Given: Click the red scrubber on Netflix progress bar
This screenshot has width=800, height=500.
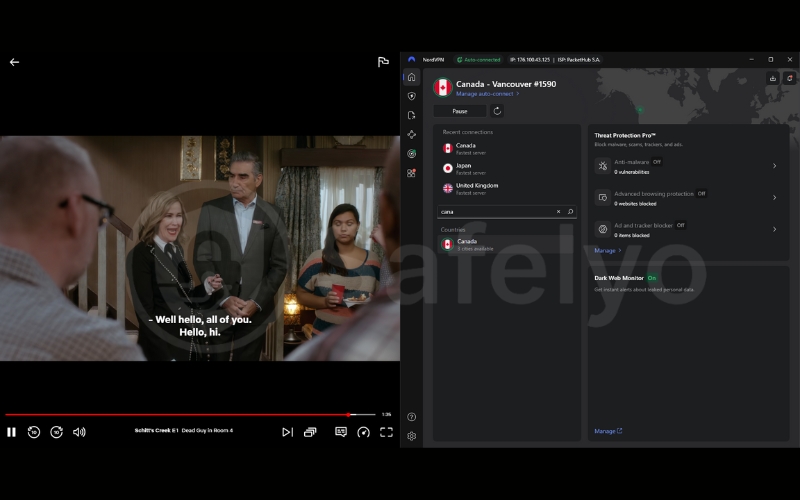Looking at the screenshot, I should coord(348,414).
